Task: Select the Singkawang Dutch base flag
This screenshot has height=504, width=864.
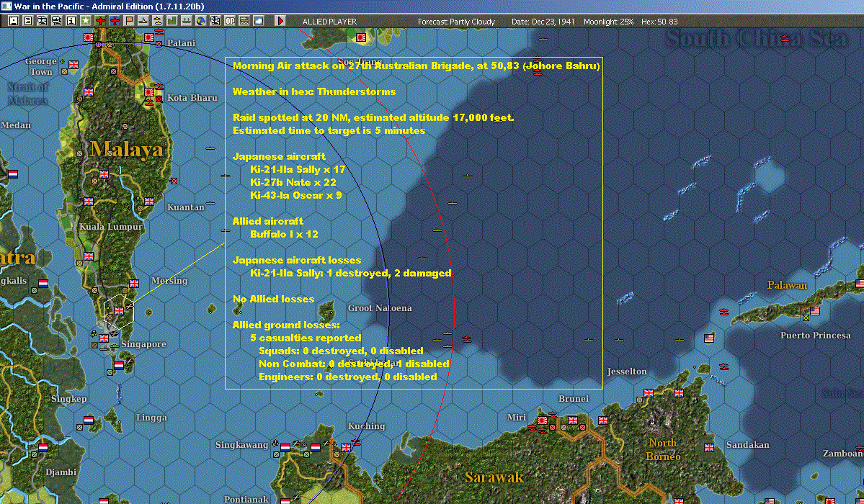Action: click(x=285, y=448)
